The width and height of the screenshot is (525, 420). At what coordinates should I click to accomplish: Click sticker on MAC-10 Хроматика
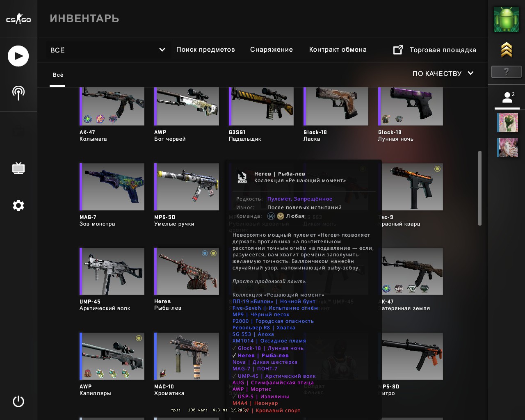163,373
